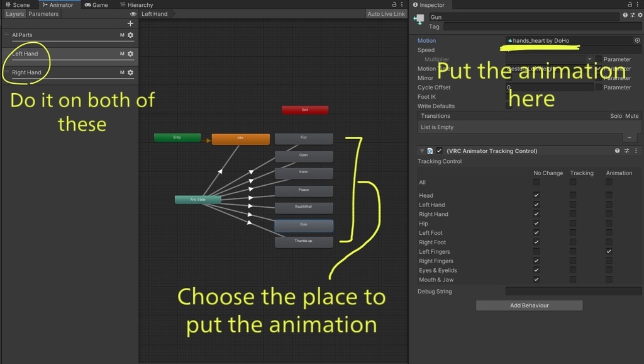Check No Change in the All row
The image size is (644, 364).
[536, 182]
